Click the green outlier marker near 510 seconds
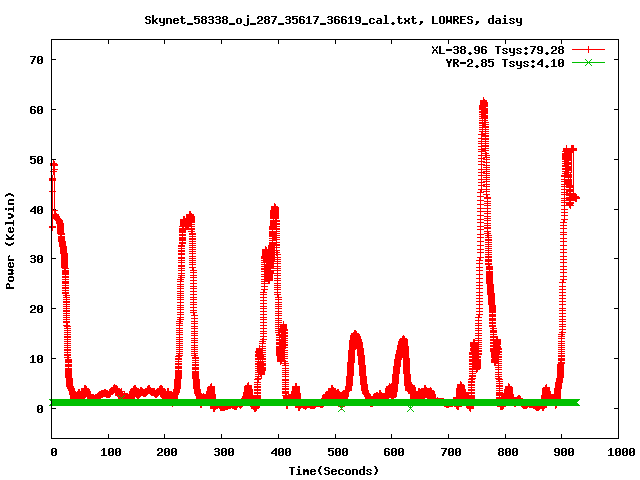The width and height of the screenshot is (640, 480). [341, 408]
